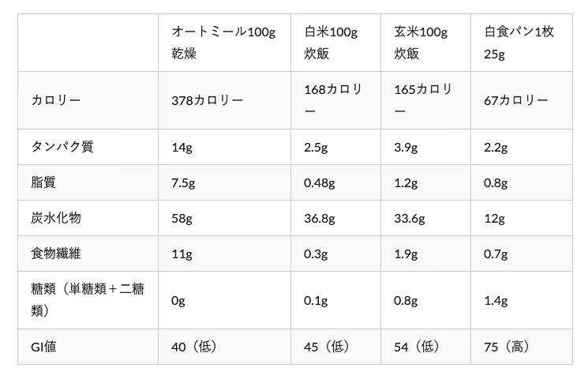Click the 168カロリー cell for white rice
588x383 pixels.
click(x=335, y=100)
